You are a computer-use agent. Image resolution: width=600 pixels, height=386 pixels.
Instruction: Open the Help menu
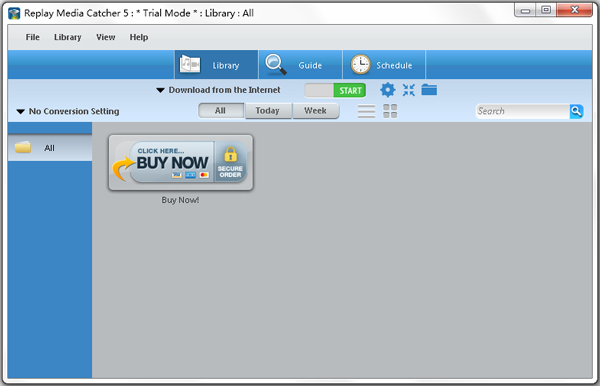click(x=139, y=37)
